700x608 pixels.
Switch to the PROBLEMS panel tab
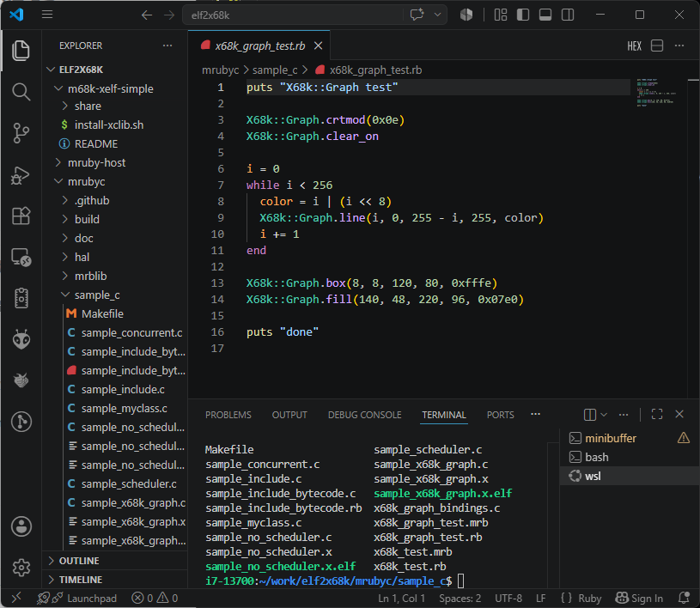point(228,415)
